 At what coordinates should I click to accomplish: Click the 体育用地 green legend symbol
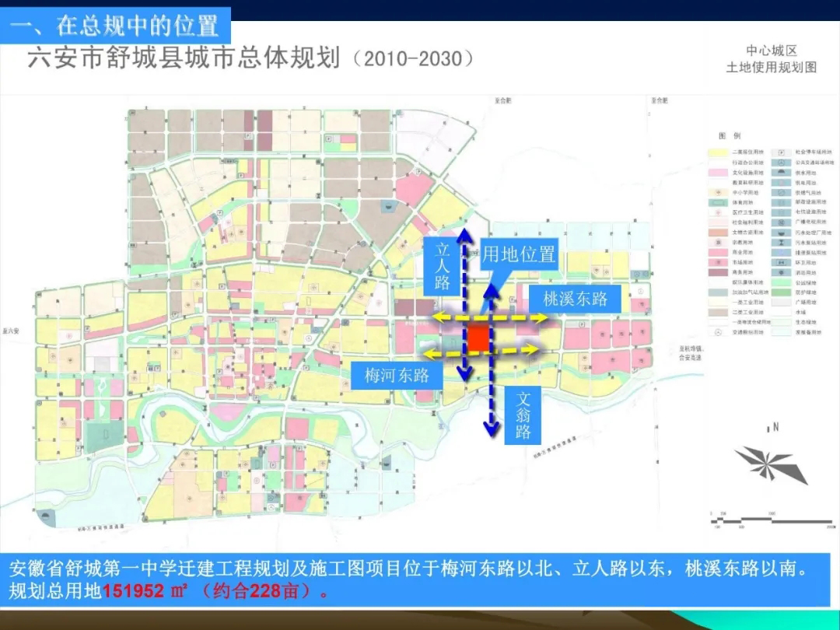pyautogui.click(x=719, y=202)
